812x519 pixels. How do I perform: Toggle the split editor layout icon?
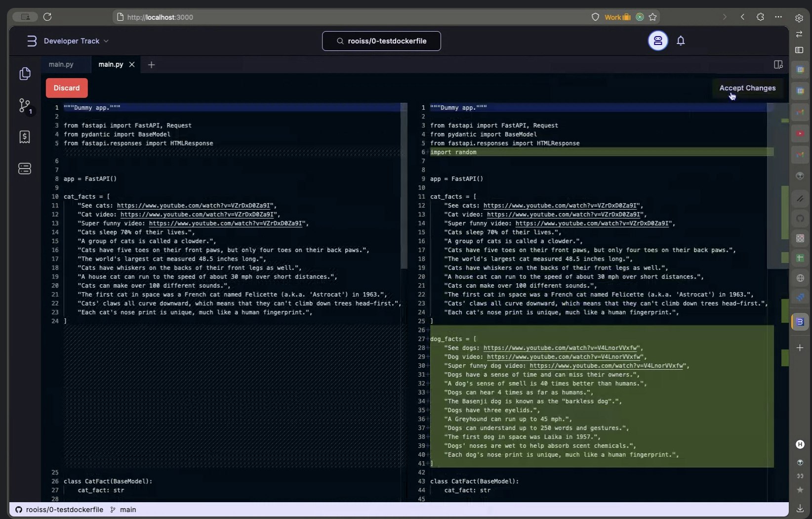(778, 65)
